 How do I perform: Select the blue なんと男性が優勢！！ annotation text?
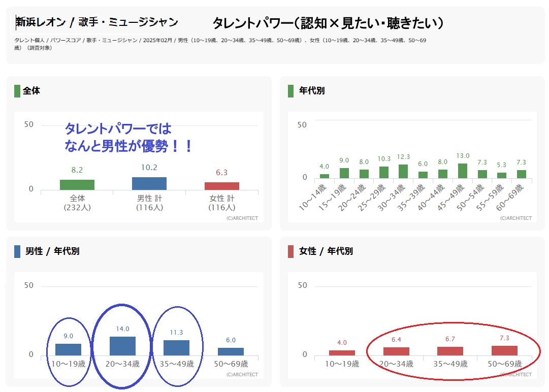tap(129, 147)
